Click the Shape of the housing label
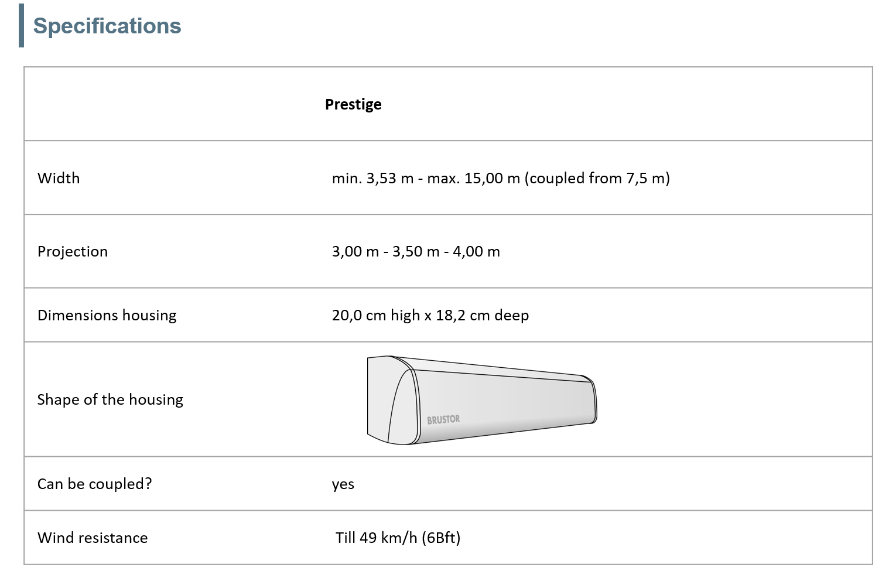The width and height of the screenshot is (882, 588). click(x=110, y=399)
